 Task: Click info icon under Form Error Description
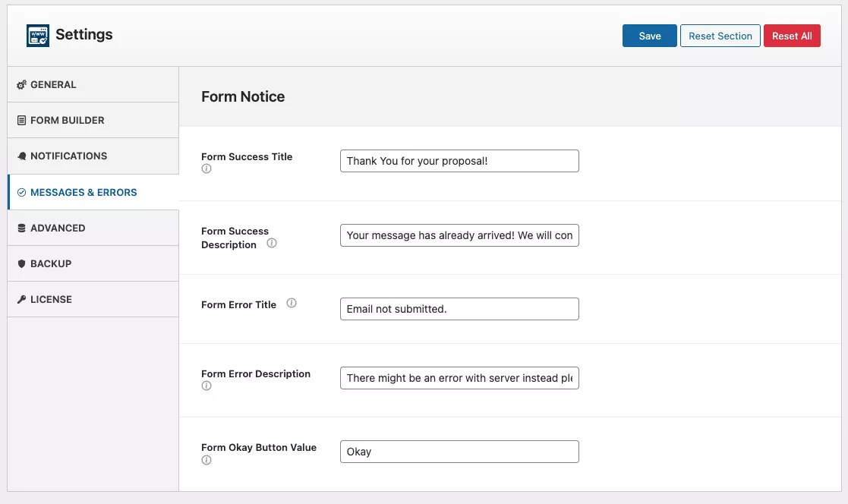tap(206, 386)
